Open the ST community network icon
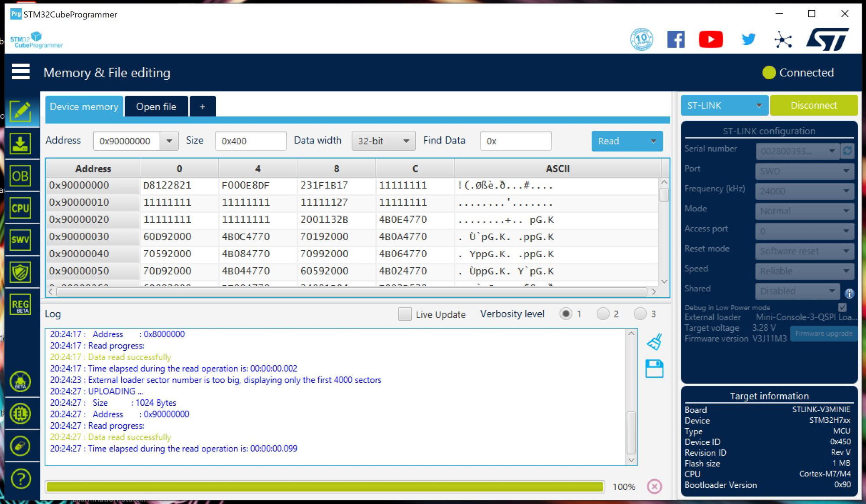Viewport: 866px width, 504px height. tap(783, 39)
